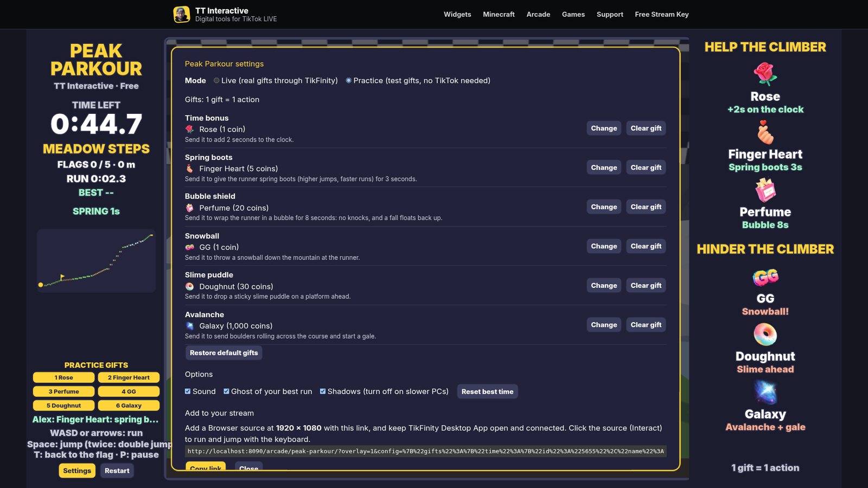Screen dimensions: 868x488
Task: Click the Doughnut icon in the Slime puddle row
Action: point(189,286)
